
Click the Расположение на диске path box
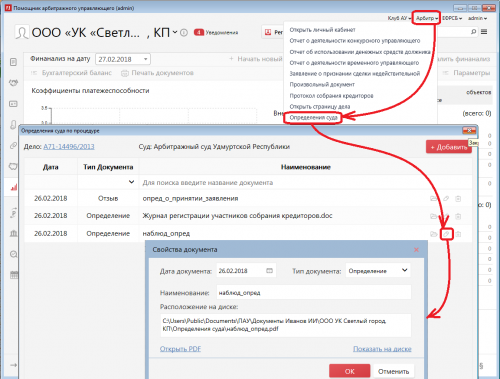[x=286, y=325]
